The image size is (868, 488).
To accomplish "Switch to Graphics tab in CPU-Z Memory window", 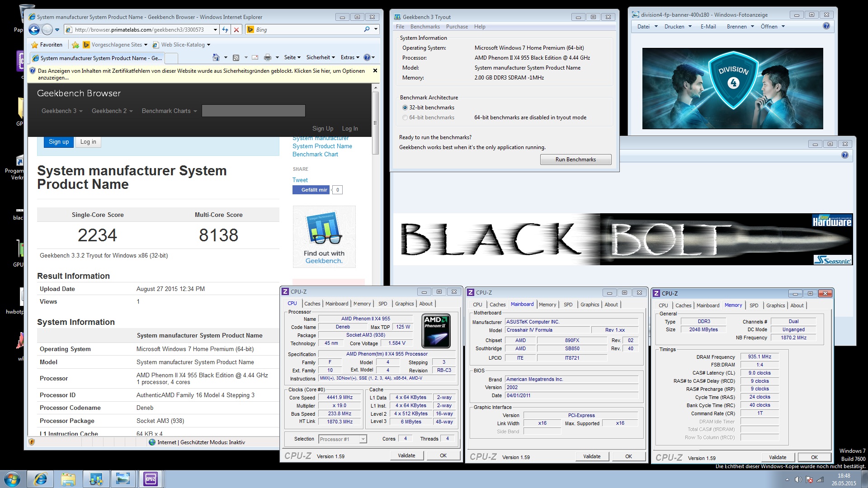I will click(x=775, y=305).
